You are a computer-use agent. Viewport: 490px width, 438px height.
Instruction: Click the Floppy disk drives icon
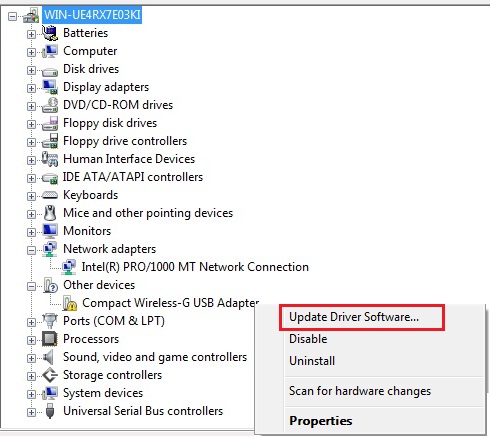click(50, 123)
